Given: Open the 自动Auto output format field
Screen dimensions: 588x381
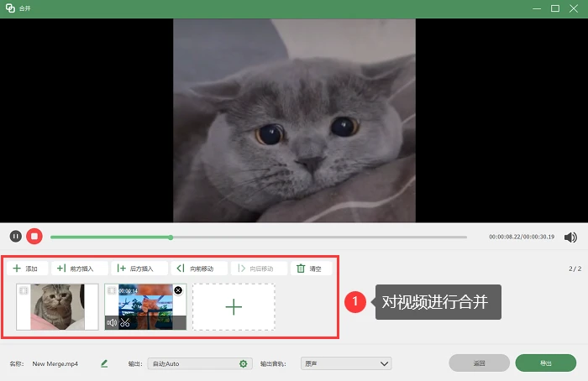Looking at the screenshot, I should click(x=200, y=363).
